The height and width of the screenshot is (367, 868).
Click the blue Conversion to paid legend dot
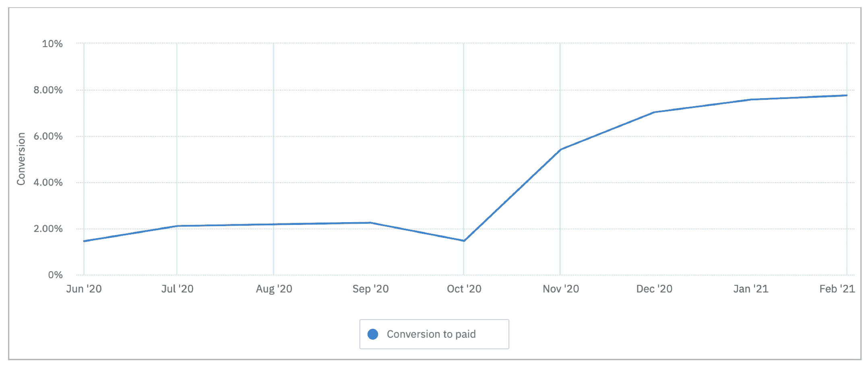click(373, 334)
